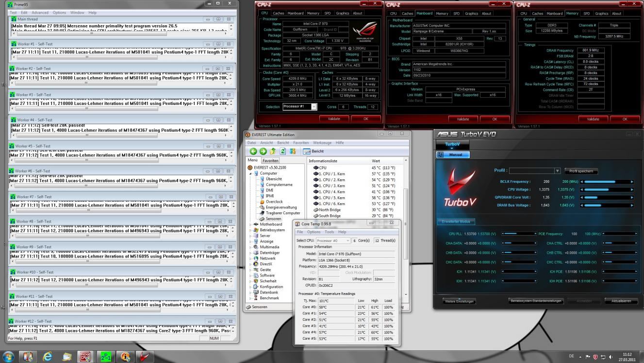Click the QPI/DRAM Core Volt slider right arrow
644x363 pixels.
631,197
